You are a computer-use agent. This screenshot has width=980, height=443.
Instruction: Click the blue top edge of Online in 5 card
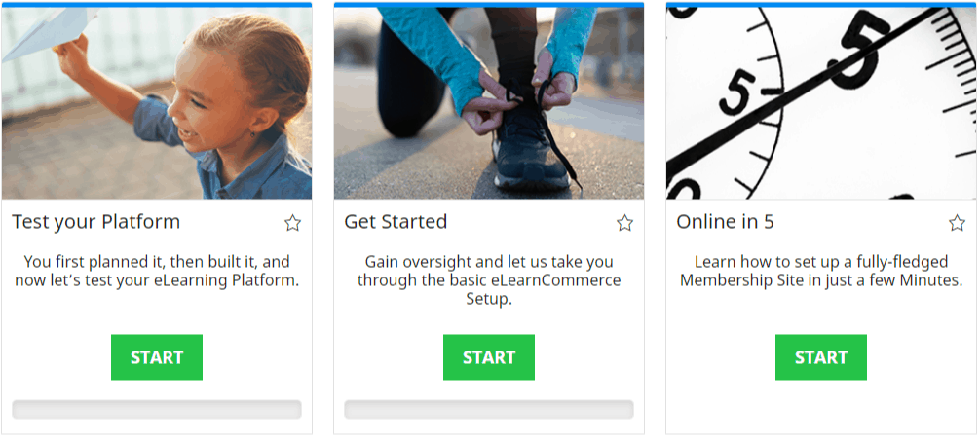821,4
